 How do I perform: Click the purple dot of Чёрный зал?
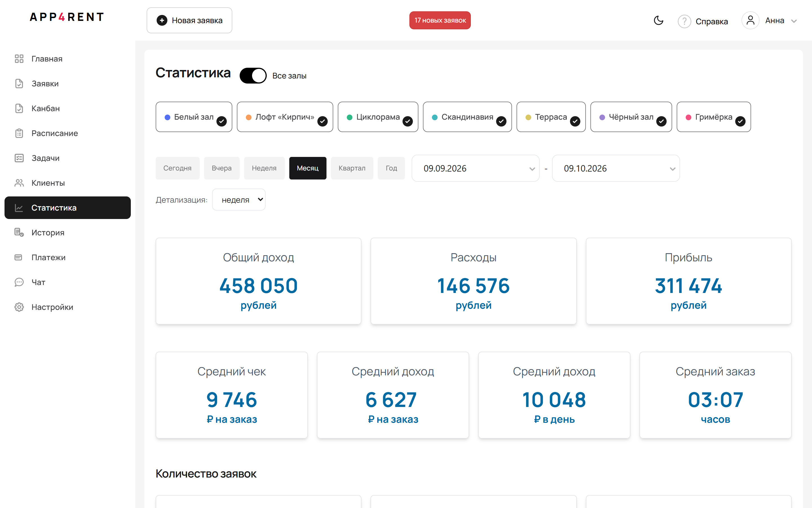602,117
